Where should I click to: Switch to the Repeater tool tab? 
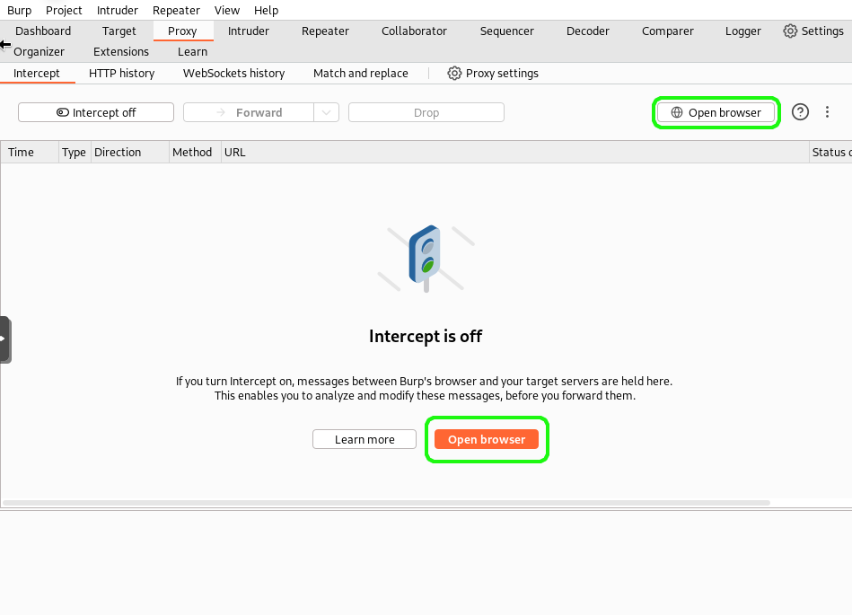(x=325, y=31)
